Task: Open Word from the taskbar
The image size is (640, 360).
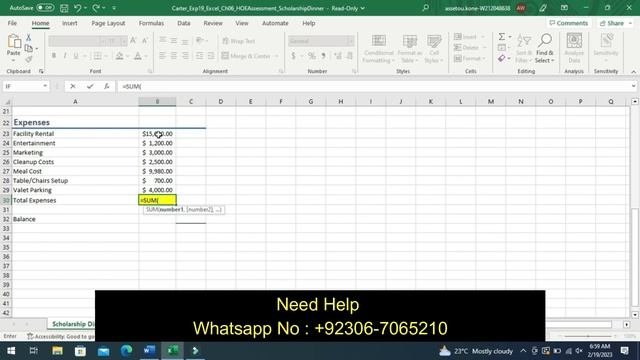Action: (x=149, y=351)
